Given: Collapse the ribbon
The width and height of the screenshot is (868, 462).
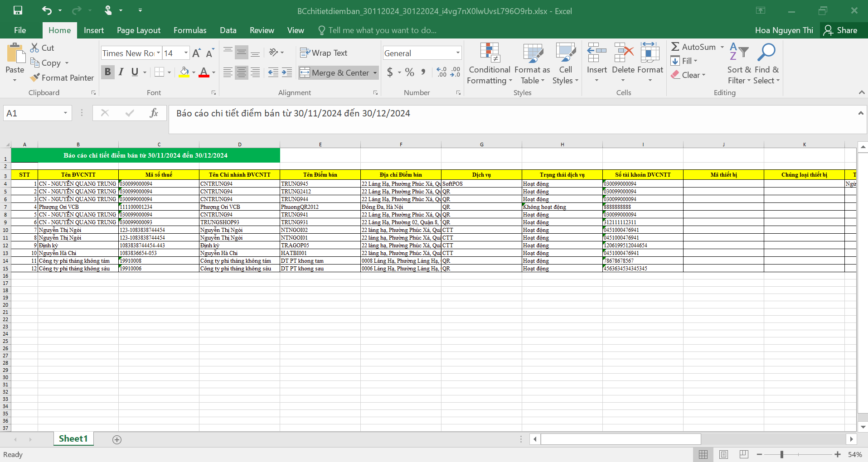Looking at the screenshot, I should pyautogui.click(x=862, y=92).
